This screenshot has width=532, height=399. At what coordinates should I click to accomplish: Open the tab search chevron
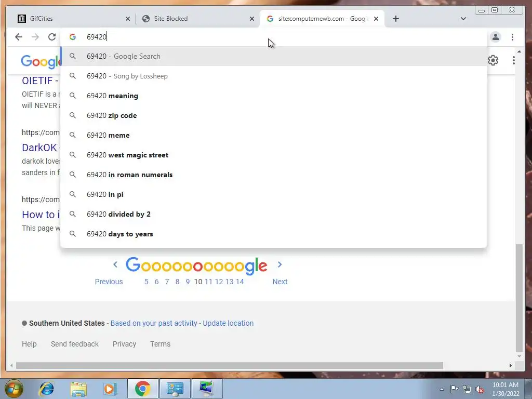463,19
